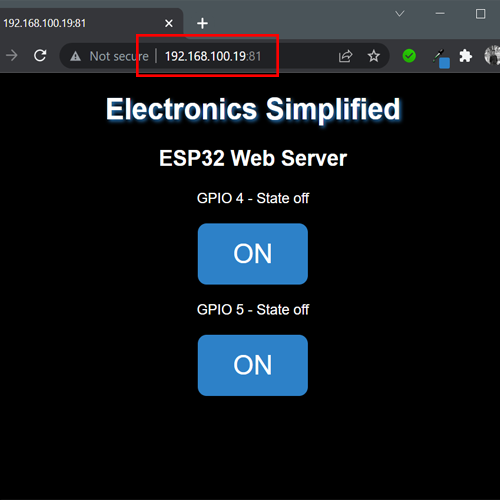
Task: Open the Not secure warning triangle icon
Action: [75, 56]
